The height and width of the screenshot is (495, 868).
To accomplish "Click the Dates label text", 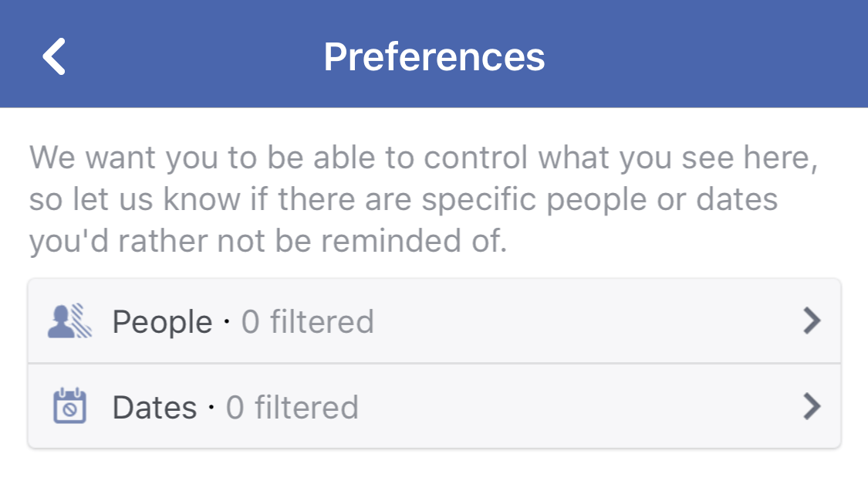I will [154, 407].
